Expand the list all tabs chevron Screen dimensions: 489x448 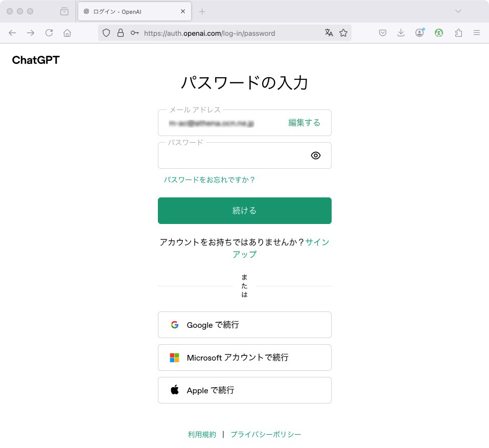point(458,11)
